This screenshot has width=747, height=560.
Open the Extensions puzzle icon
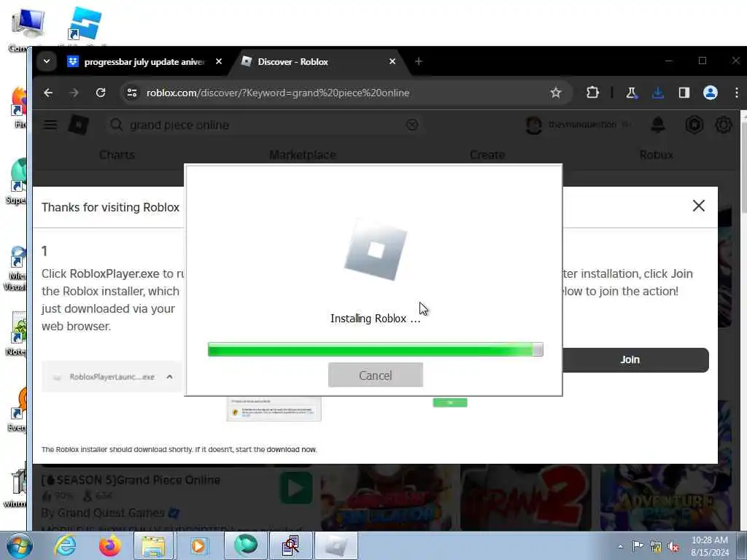tap(592, 93)
